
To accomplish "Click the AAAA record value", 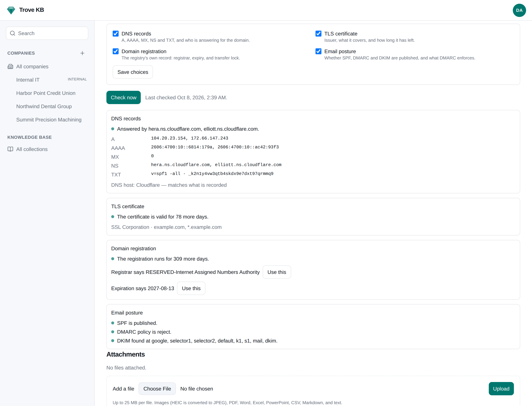I will [x=215, y=147].
